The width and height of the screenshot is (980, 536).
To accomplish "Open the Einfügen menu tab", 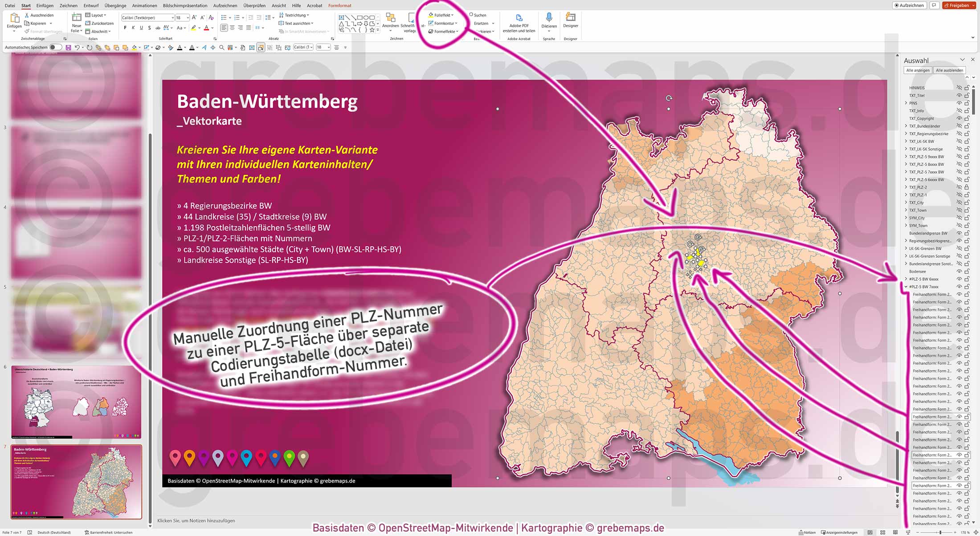I will pos(45,5).
